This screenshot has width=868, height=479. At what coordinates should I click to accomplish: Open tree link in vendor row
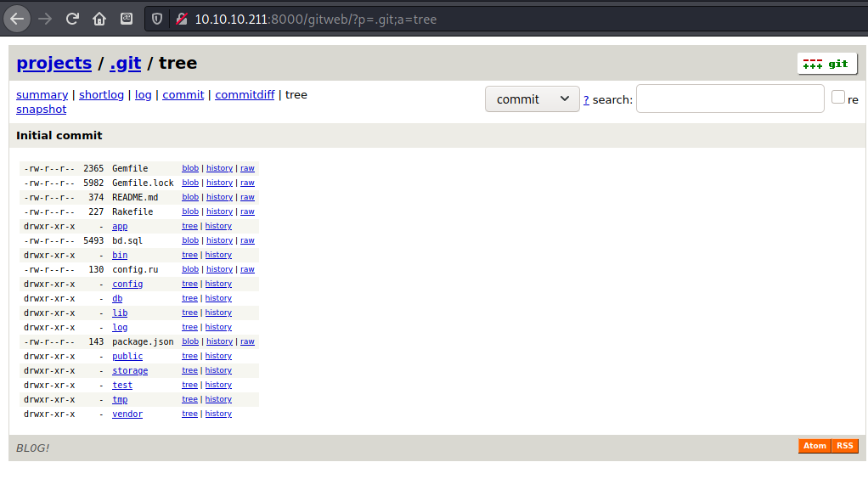(x=189, y=414)
